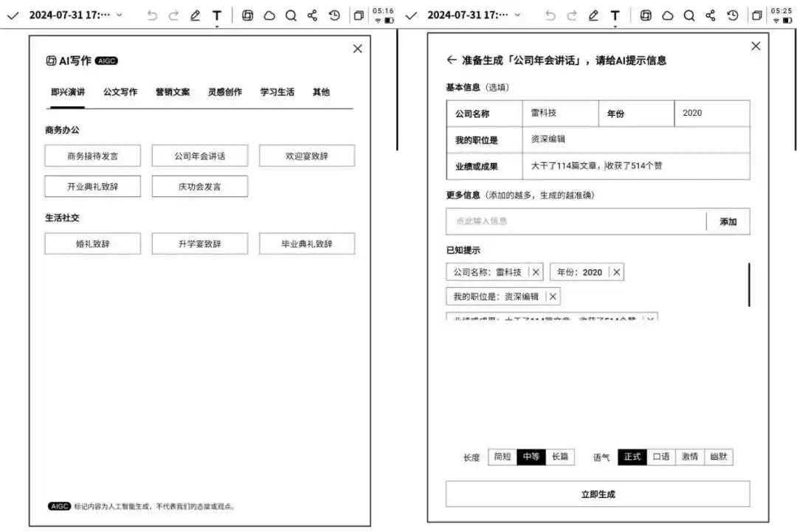Choose 长篇 length option

tap(560, 457)
